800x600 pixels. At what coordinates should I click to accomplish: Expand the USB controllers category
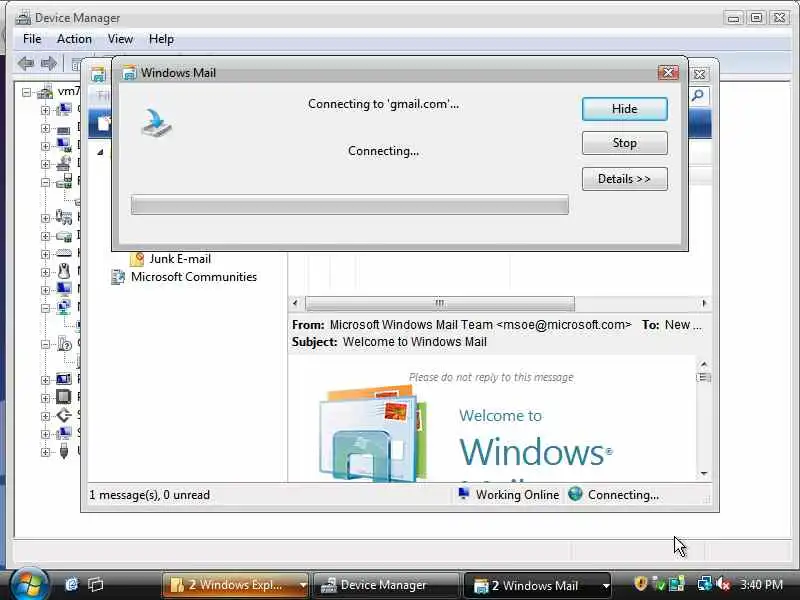pyautogui.click(x=45, y=452)
